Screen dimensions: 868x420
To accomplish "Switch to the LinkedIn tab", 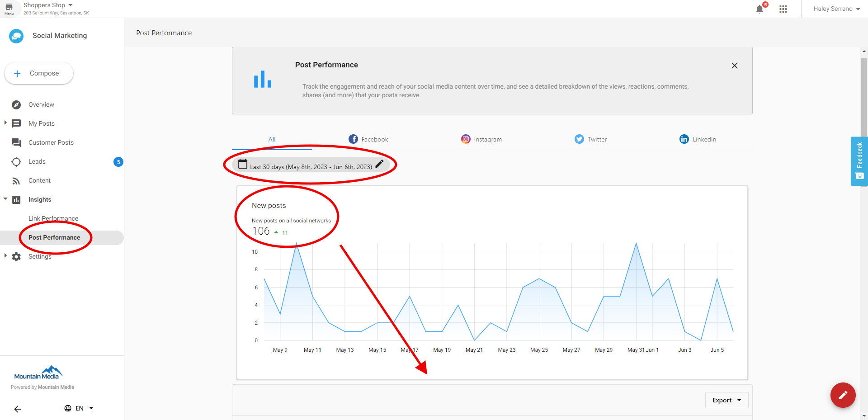I will tap(698, 139).
